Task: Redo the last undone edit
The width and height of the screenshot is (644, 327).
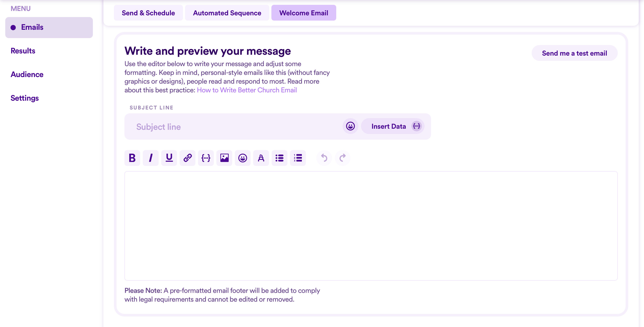Action: point(343,158)
